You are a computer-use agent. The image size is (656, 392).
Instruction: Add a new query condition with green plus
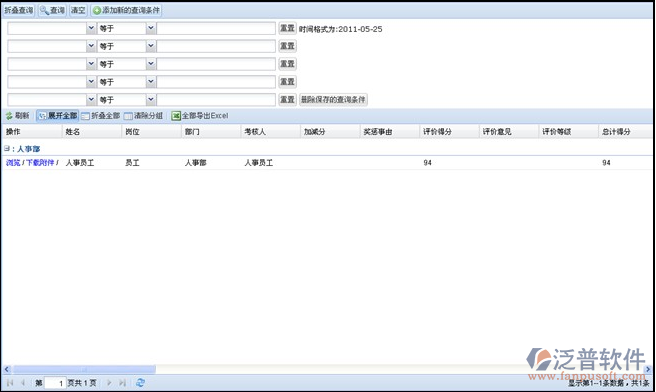[126, 10]
